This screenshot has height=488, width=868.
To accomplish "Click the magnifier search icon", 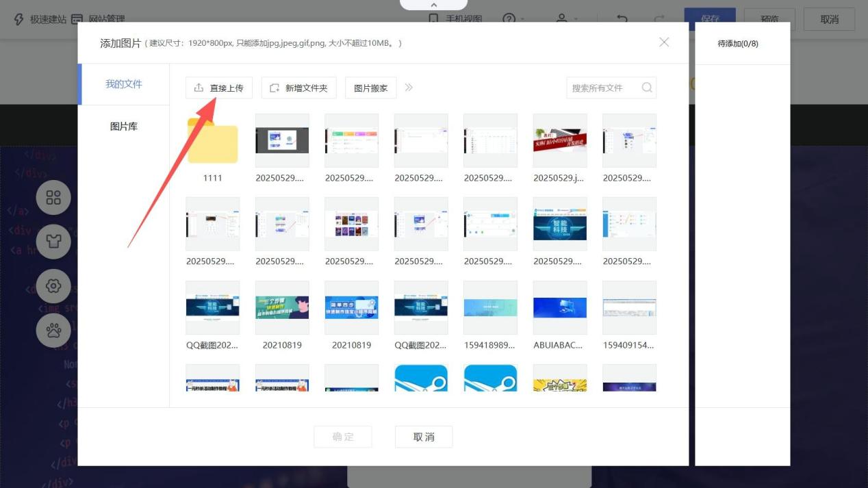I will (x=647, y=88).
